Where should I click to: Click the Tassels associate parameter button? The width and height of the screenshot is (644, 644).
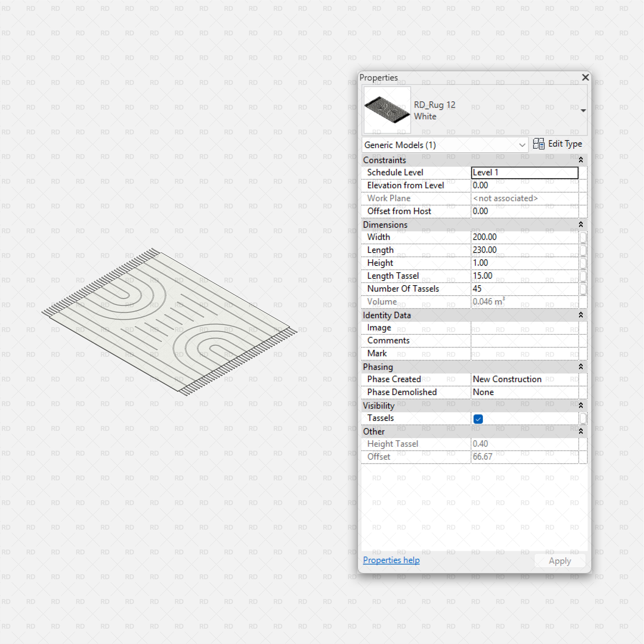coord(583,418)
